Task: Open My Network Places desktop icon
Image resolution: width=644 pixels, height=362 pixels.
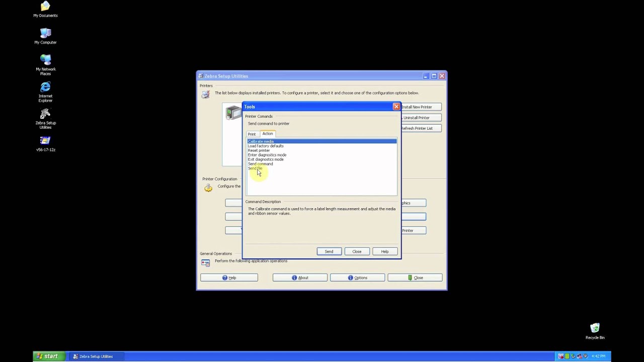Action: click(x=45, y=65)
